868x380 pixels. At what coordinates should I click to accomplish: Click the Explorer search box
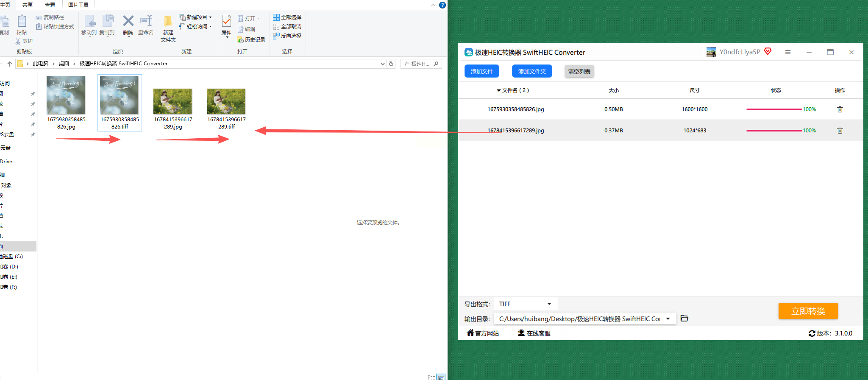[x=421, y=64]
